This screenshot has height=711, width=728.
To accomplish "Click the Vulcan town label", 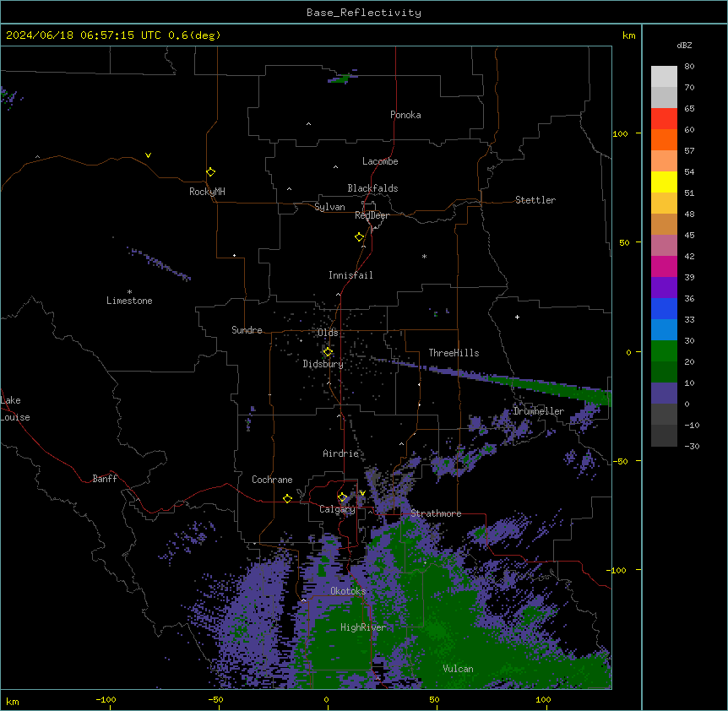I will click(x=458, y=669).
